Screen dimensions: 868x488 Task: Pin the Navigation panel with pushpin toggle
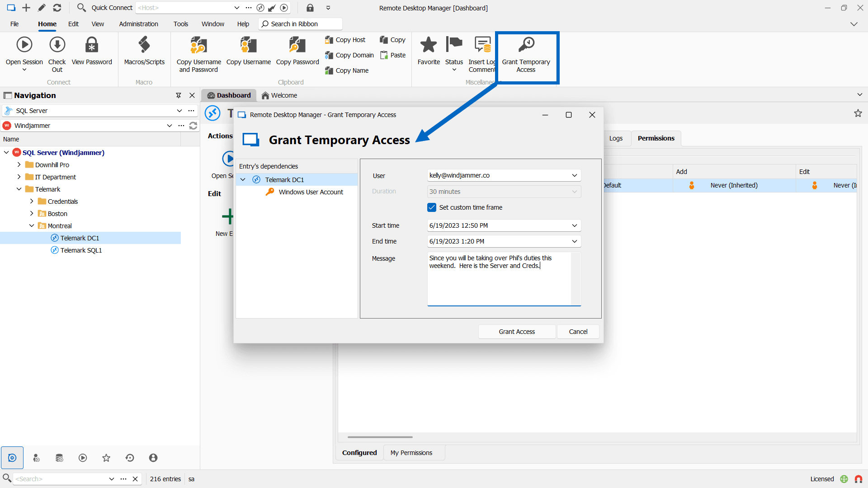pyautogui.click(x=179, y=95)
